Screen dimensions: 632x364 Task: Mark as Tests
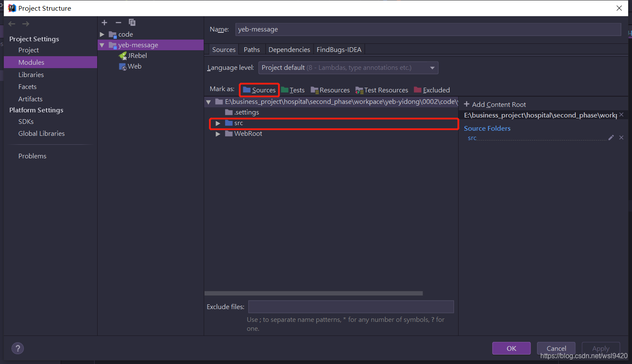293,90
